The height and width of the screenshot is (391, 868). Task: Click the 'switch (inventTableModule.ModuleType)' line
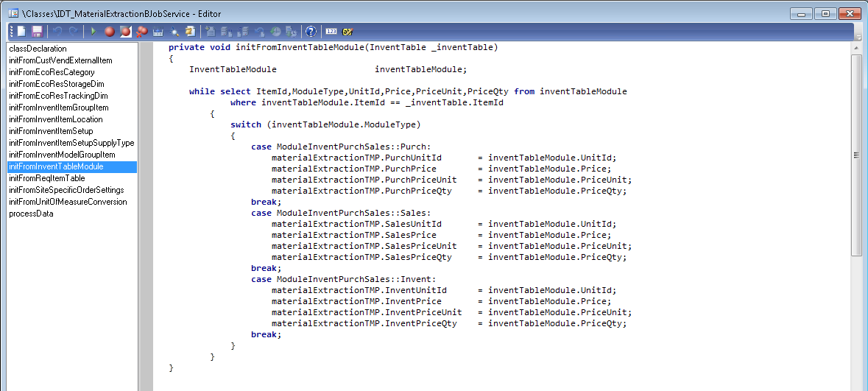325,124
